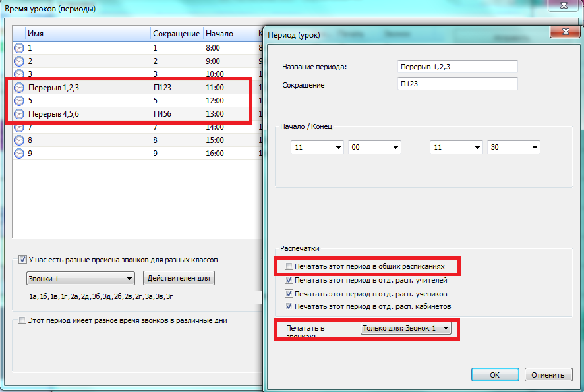The width and height of the screenshot is (584, 392).
Task: Enable printing this period in general timetables
Action: click(289, 267)
